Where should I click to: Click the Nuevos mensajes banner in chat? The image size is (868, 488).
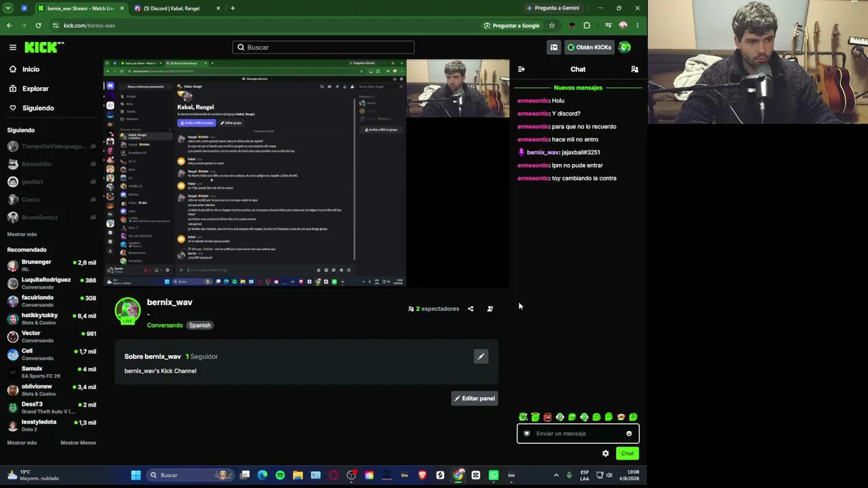pyautogui.click(x=578, y=88)
